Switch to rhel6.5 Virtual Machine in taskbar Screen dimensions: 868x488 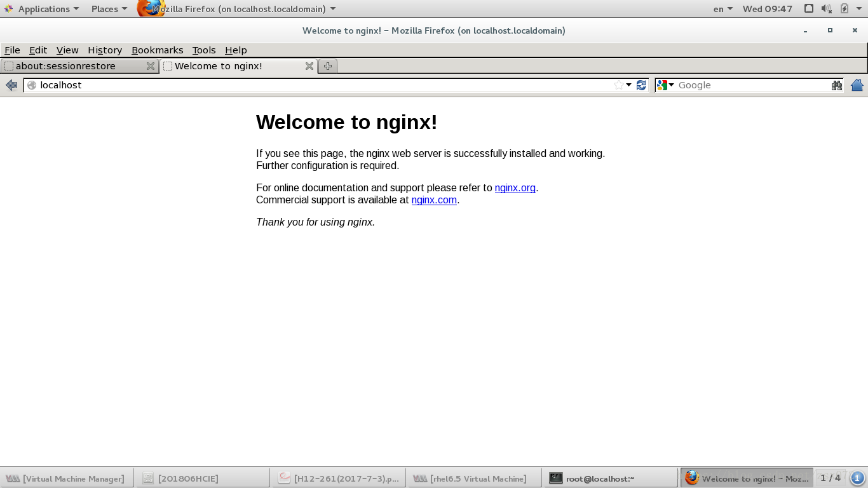click(x=475, y=478)
